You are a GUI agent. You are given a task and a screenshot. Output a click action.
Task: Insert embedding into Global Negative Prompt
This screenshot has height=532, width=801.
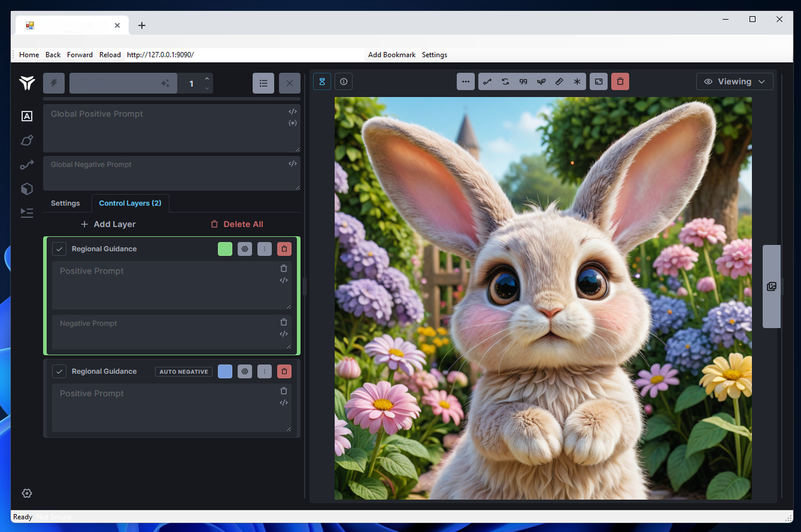click(292, 163)
